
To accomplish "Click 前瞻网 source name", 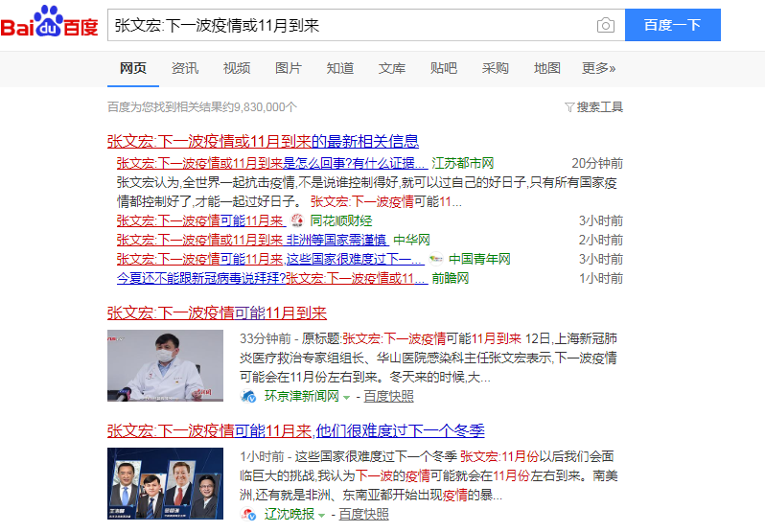I will 451,278.
